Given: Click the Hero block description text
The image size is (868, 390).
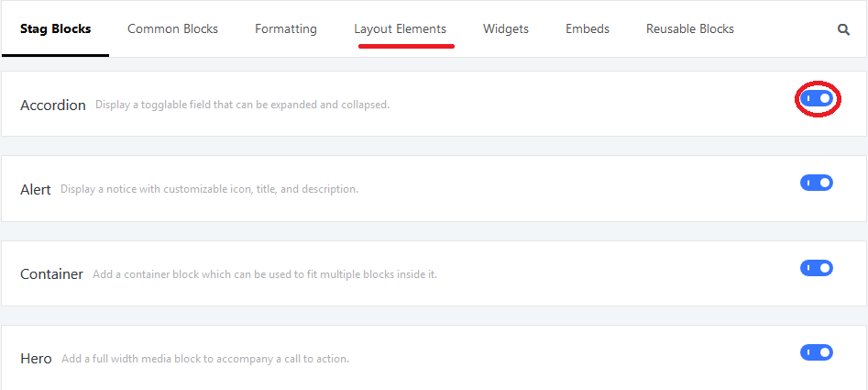Looking at the screenshot, I should point(204,359).
